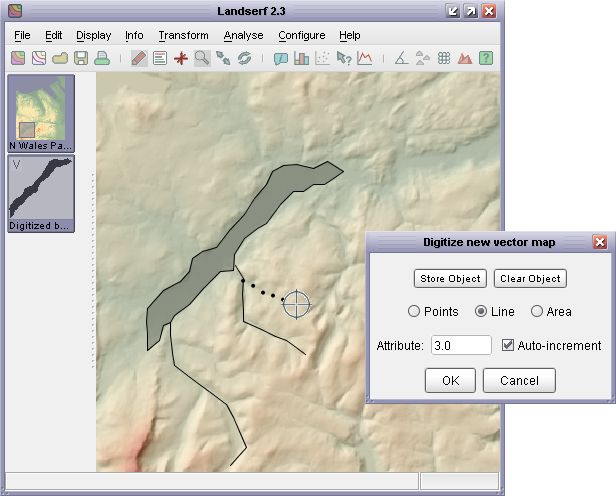Click the red cross pan icon
Viewport: 616px width, 496px height.
(x=181, y=58)
